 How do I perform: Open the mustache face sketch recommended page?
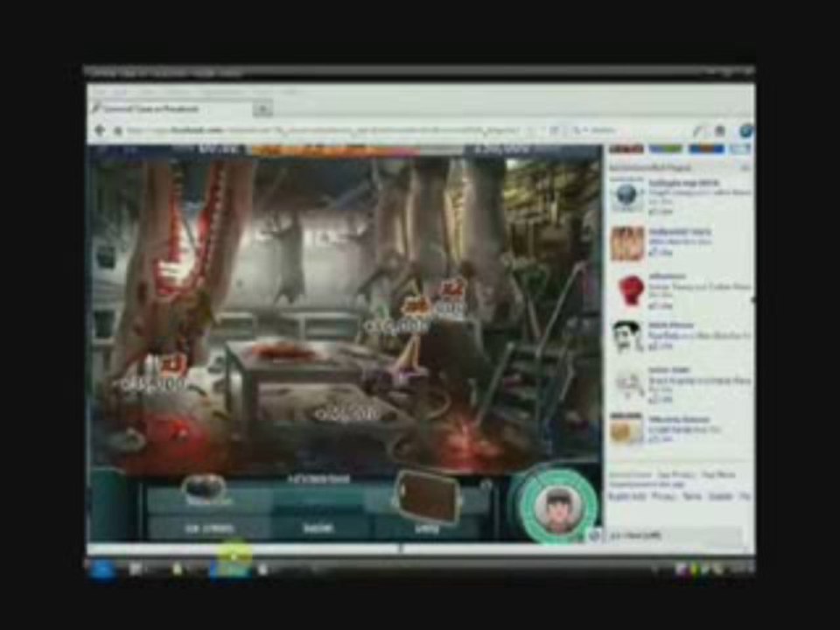point(626,336)
